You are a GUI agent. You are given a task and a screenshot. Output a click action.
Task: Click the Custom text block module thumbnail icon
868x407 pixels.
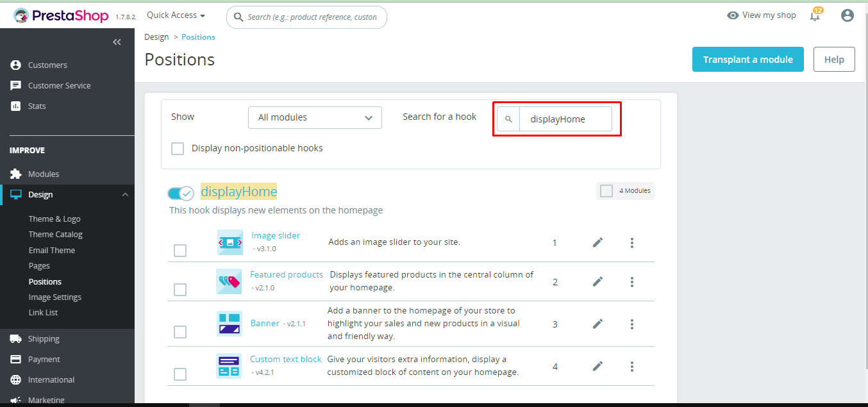(x=229, y=366)
